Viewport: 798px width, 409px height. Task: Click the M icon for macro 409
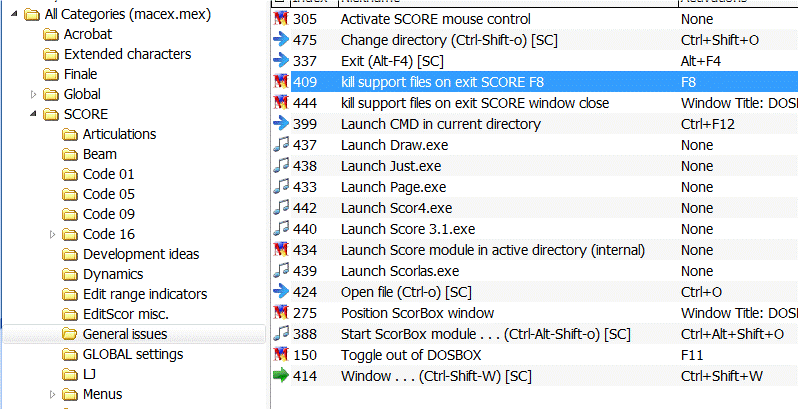point(281,82)
